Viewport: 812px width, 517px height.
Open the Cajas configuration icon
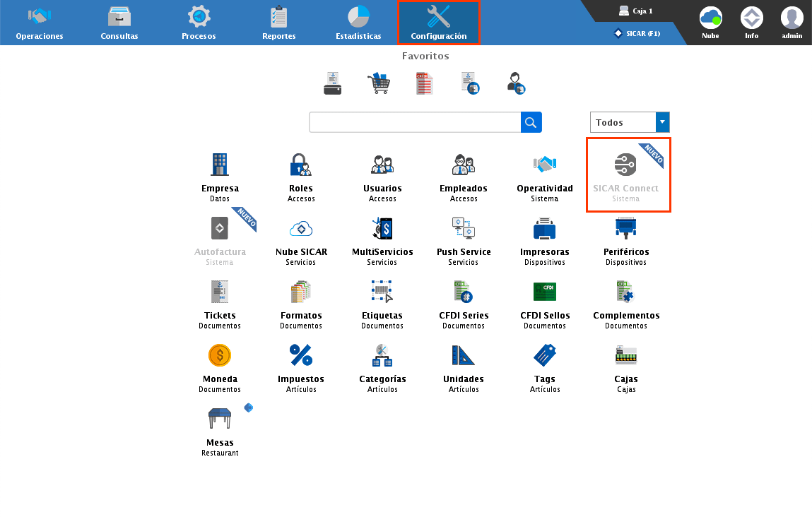[625, 356]
